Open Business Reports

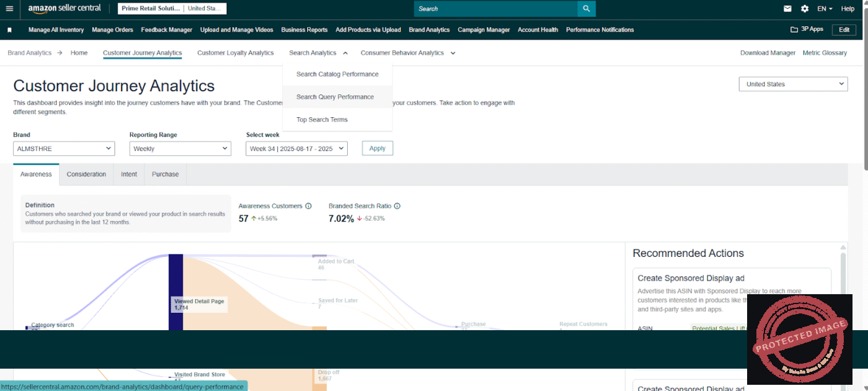click(x=304, y=30)
